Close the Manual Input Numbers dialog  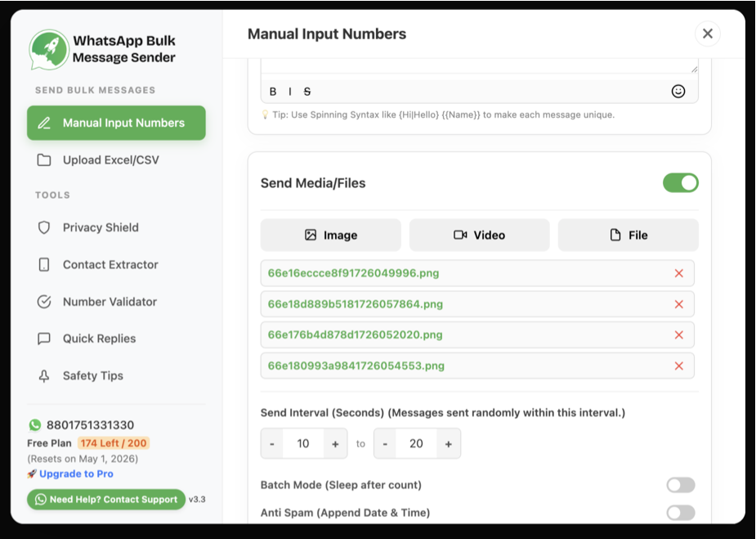coord(707,34)
